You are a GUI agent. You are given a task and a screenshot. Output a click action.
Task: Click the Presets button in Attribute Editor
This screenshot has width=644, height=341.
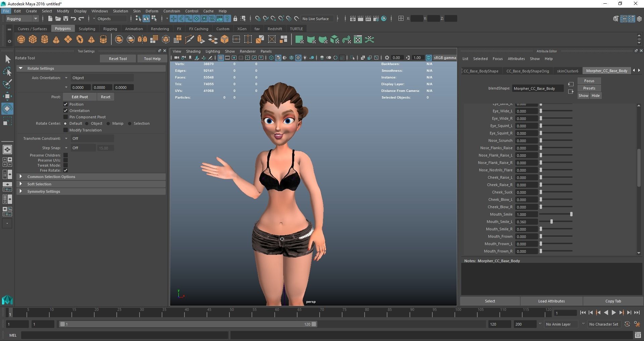[x=589, y=88]
